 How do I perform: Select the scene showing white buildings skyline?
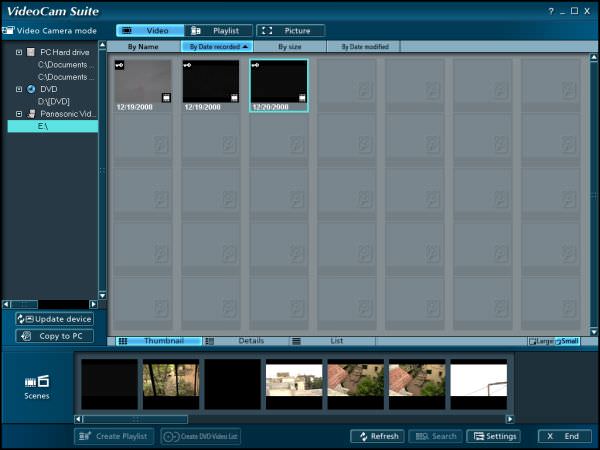294,384
